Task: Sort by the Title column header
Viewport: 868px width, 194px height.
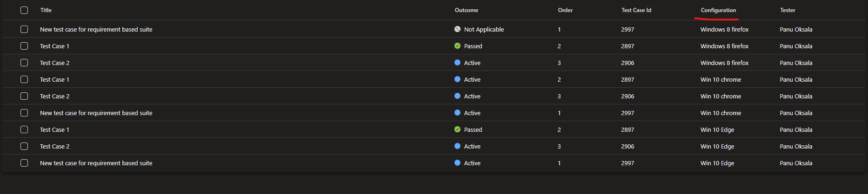Action: tap(46, 10)
